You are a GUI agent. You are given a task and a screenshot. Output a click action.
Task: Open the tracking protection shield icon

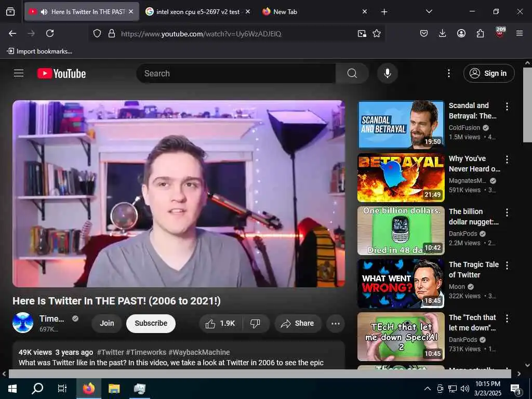(97, 34)
